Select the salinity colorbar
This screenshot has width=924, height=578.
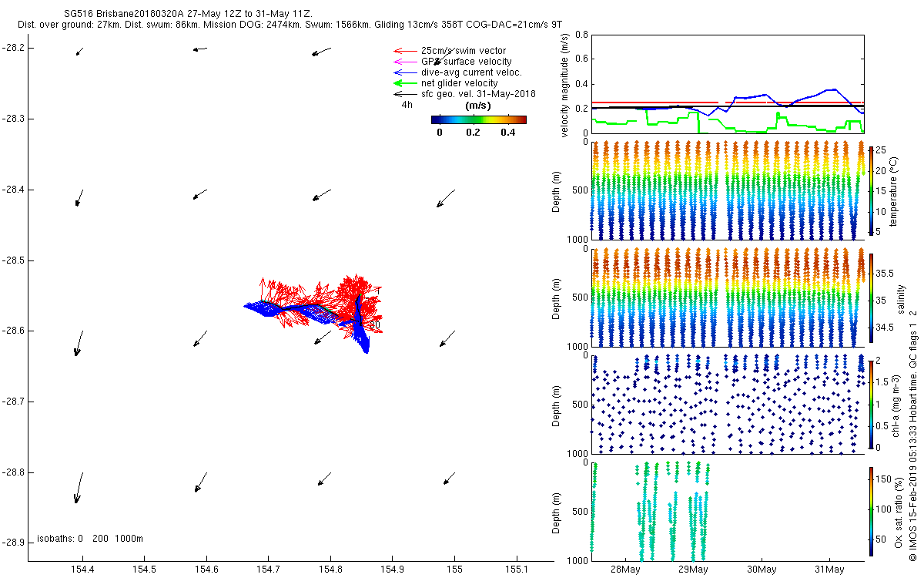pos(871,297)
